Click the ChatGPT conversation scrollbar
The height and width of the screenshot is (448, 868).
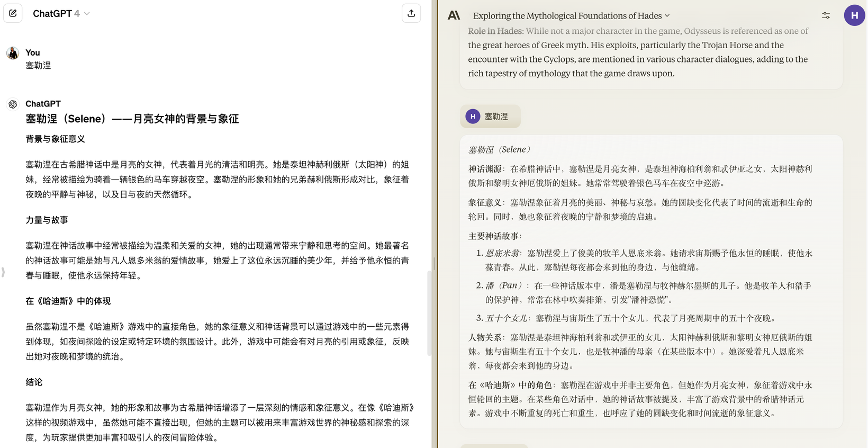click(429, 313)
